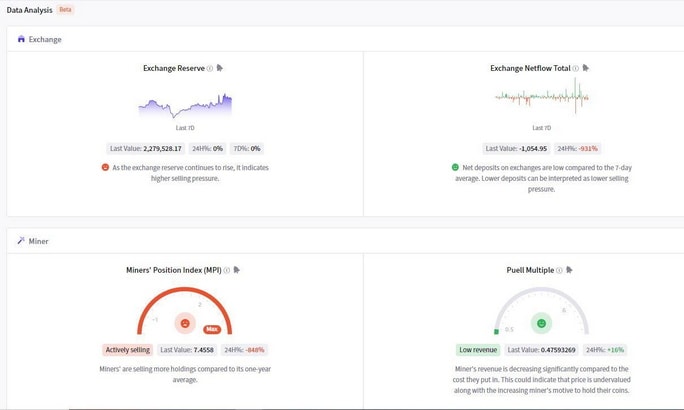Click the red sad face in MPI gauge

pyautogui.click(x=185, y=323)
